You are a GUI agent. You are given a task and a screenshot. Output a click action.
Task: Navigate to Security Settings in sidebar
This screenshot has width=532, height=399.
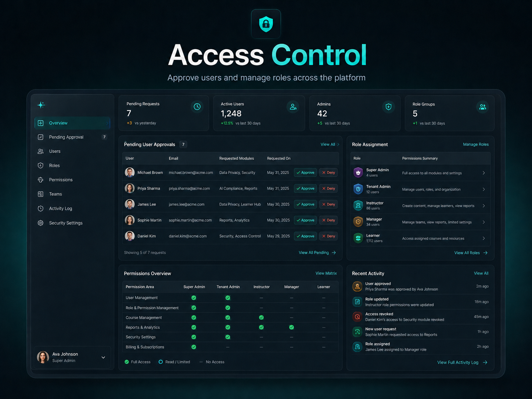click(x=72, y=223)
